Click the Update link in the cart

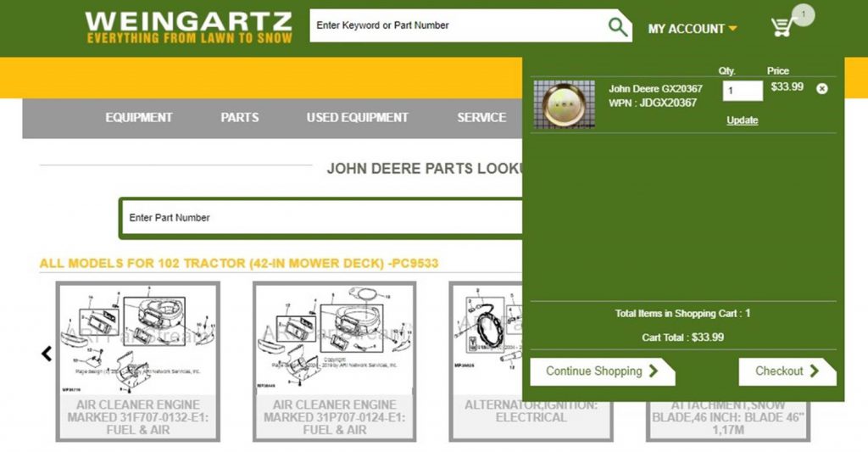(x=743, y=120)
